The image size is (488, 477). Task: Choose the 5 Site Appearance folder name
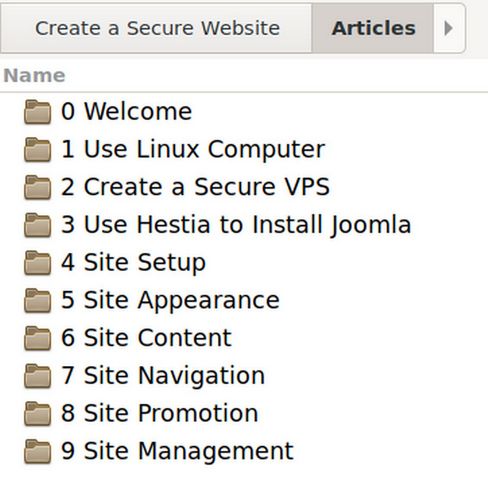coord(170,300)
